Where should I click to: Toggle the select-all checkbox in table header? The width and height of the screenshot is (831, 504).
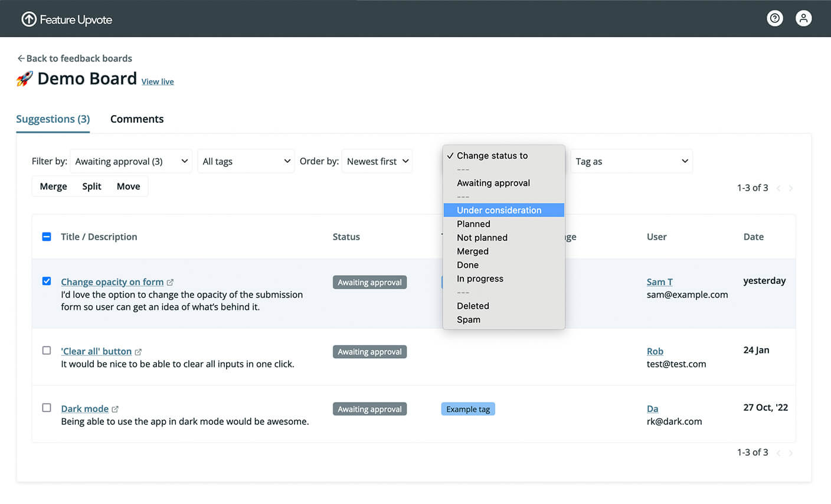47,237
